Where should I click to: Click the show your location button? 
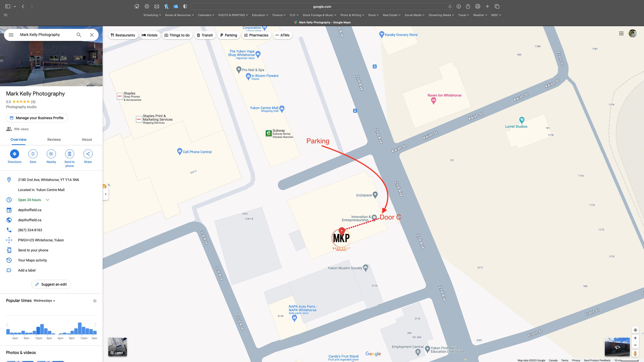coord(635,330)
